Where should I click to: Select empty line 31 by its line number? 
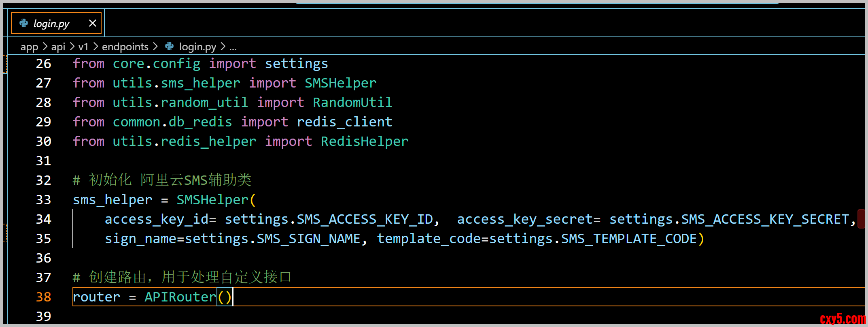pyautogui.click(x=44, y=161)
